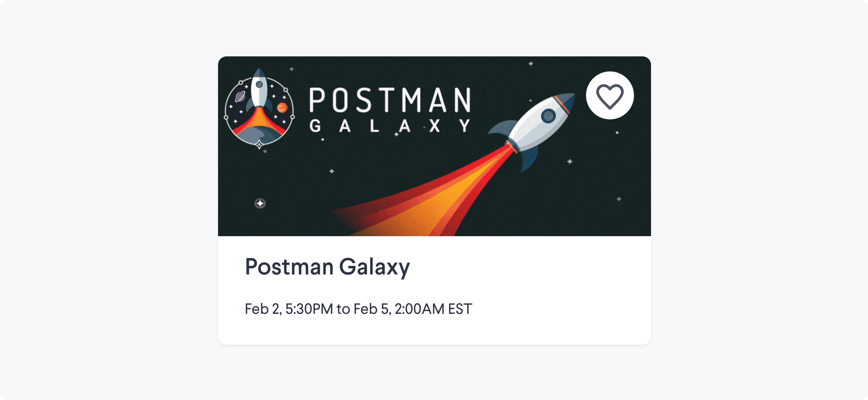Viewport: 868px width, 400px height.
Task: Click the four-point star below the badge
Action: pos(259,144)
